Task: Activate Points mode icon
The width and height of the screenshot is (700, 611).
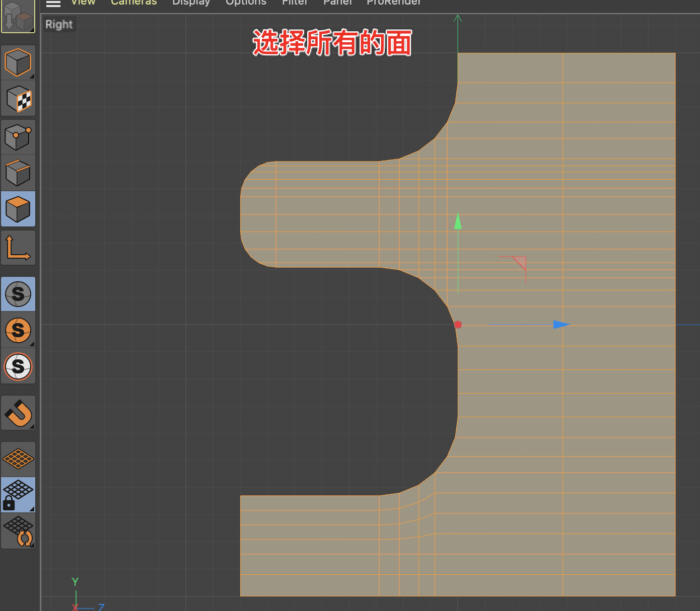Action: pyautogui.click(x=18, y=137)
